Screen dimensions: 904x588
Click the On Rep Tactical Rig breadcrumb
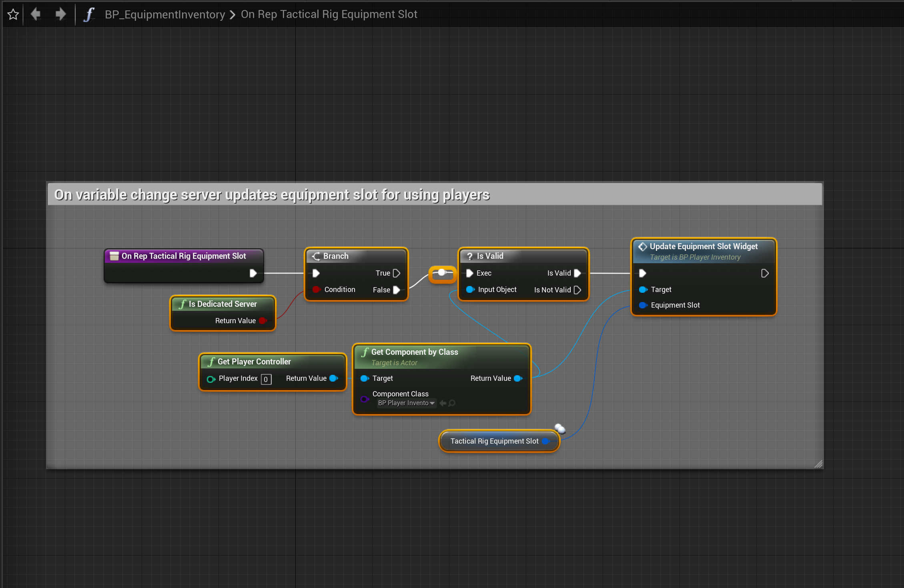click(x=329, y=14)
